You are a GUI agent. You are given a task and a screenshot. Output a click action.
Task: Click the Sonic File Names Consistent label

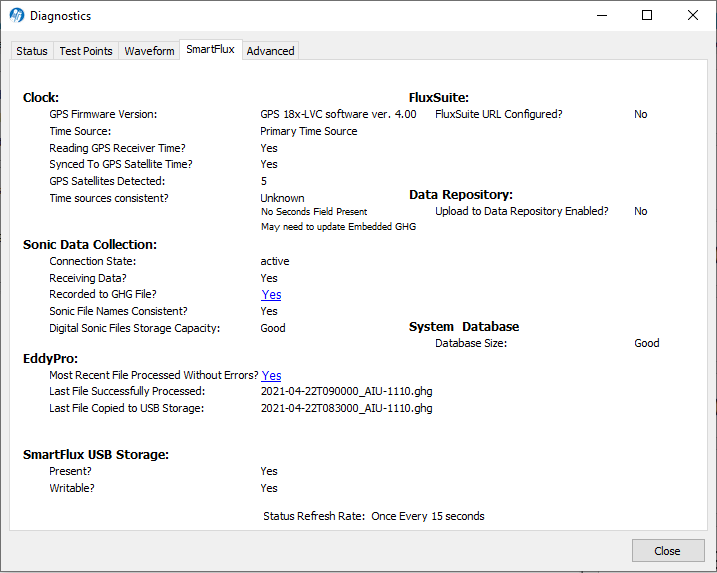coord(118,311)
